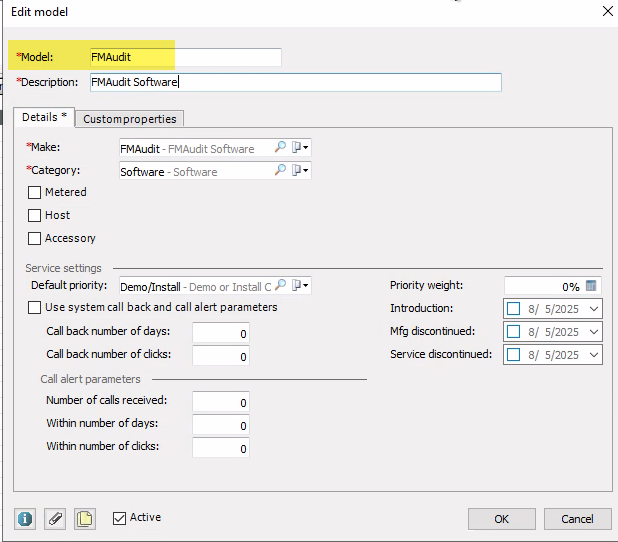The height and width of the screenshot is (542, 618).
Task: Click the info icon at bottom left
Action: [25, 519]
